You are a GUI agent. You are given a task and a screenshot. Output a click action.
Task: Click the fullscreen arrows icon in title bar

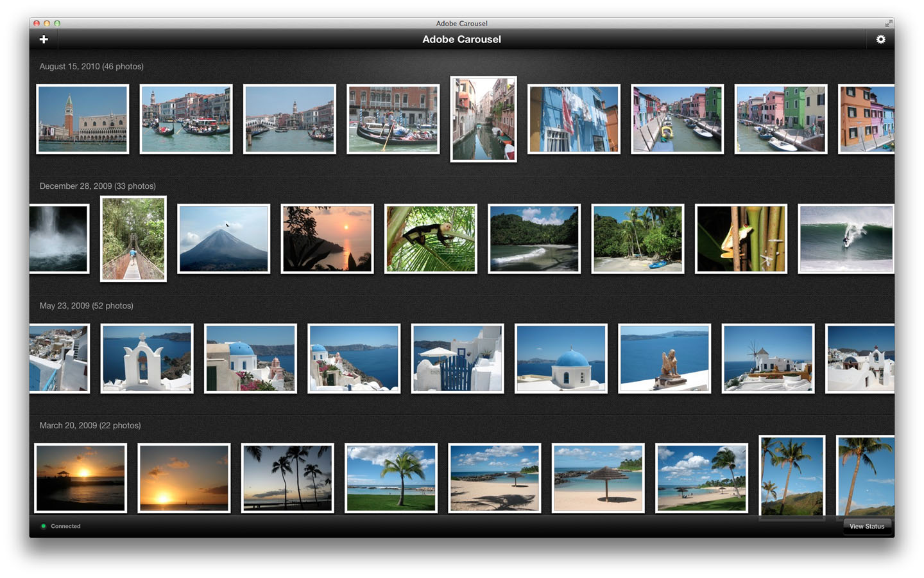[888, 23]
